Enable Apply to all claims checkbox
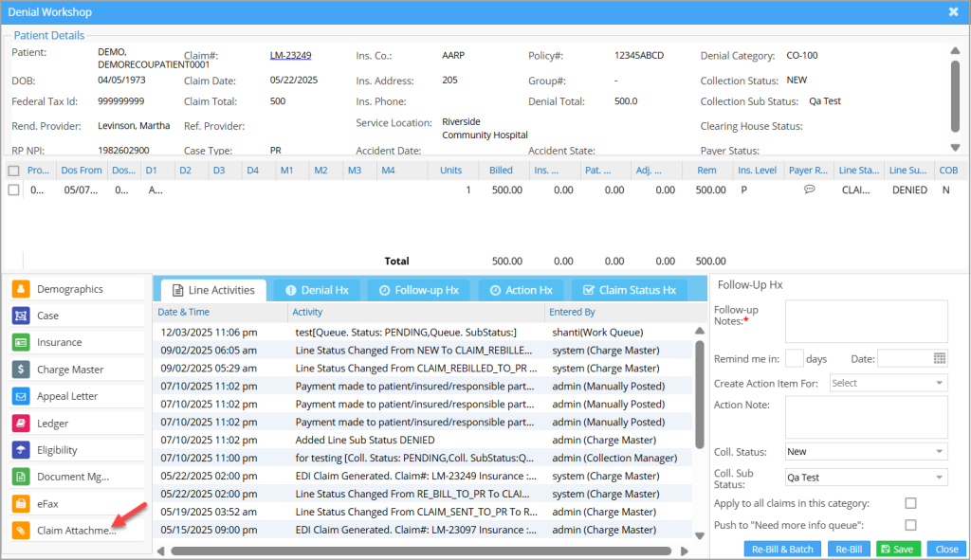Viewport: 971px width, 560px height. 910,503
